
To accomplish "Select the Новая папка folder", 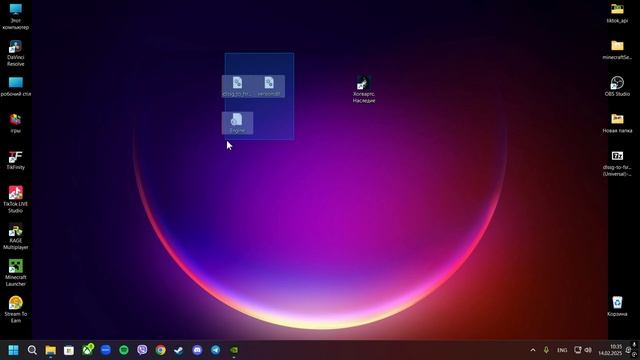I will 617,123.
